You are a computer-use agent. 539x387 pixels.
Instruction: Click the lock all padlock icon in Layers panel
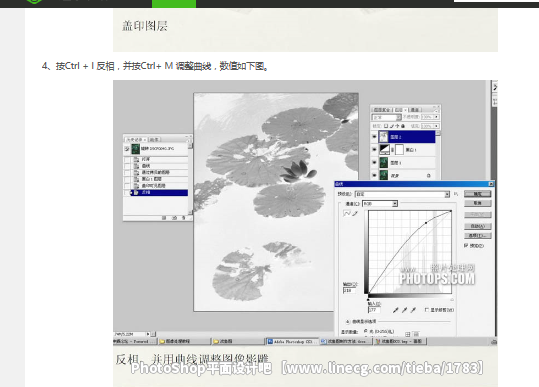click(x=403, y=126)
